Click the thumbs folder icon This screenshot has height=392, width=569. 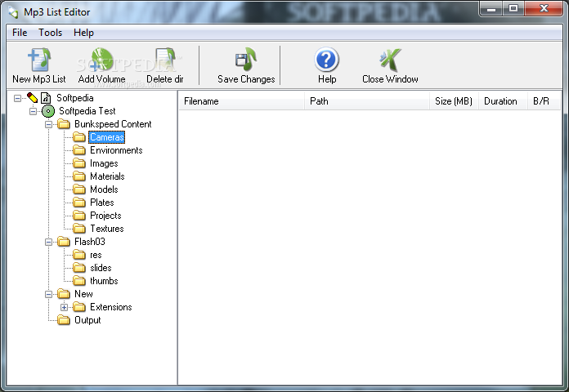coord(79,281)
